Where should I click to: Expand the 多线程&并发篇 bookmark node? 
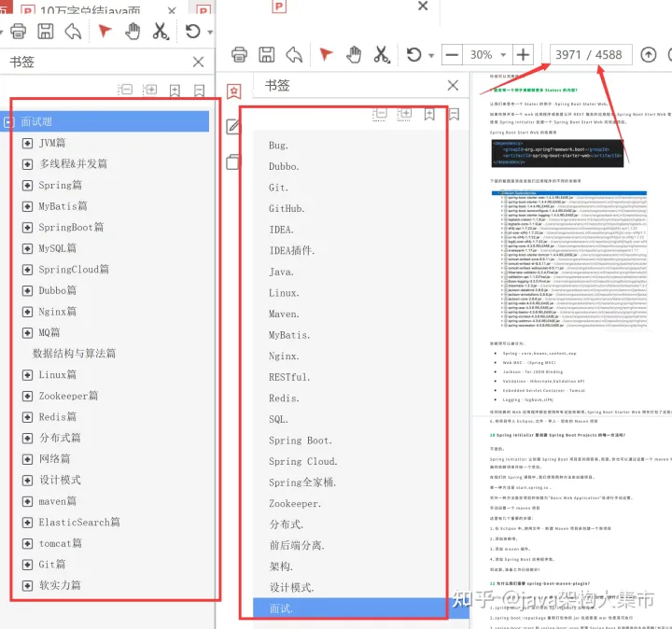[x=27, y=164]
